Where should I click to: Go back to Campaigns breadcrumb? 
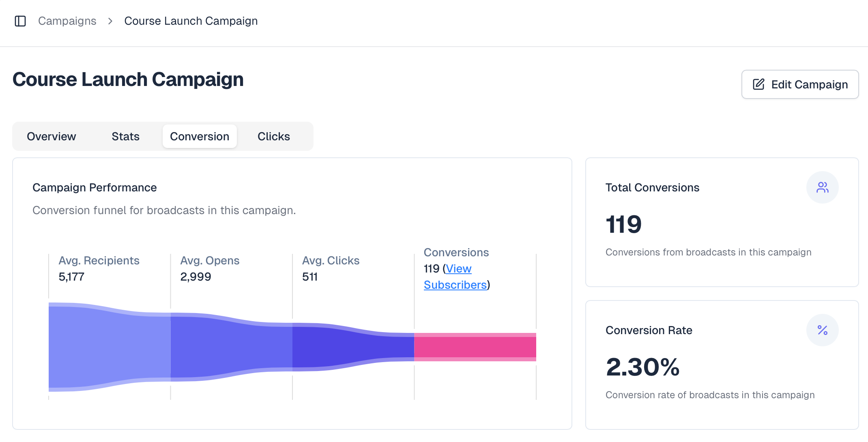(67, 21)
